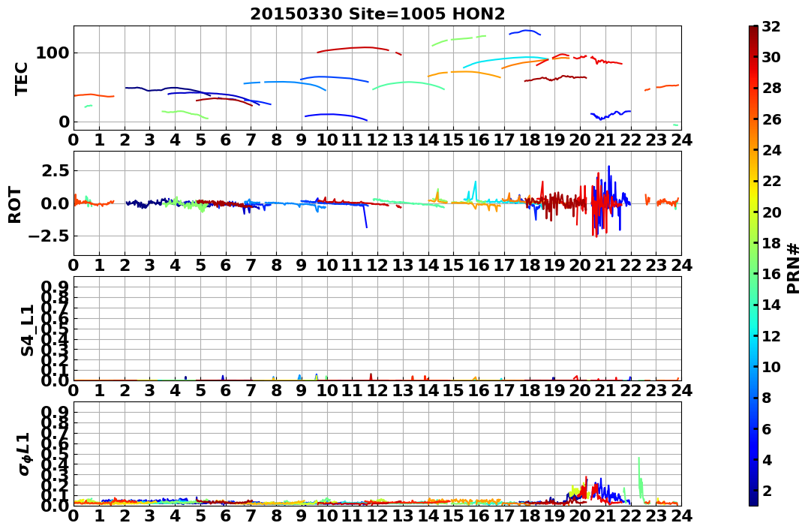Click the PRN# colorbar label

coord(794,268)
